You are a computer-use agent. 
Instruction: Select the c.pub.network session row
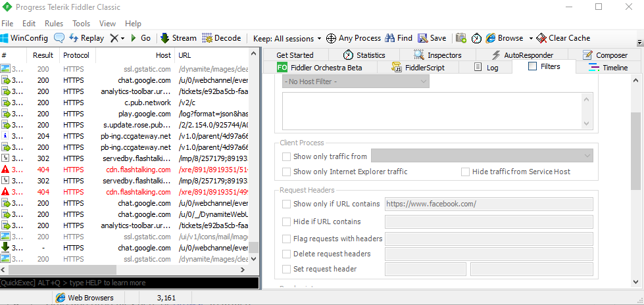click(125, 103)
